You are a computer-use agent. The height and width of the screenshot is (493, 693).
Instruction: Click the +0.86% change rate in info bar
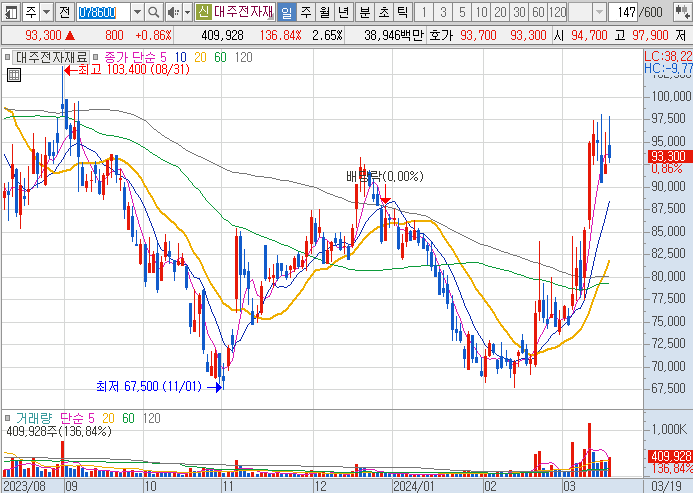pyautogui.click(x=153, y=35)
